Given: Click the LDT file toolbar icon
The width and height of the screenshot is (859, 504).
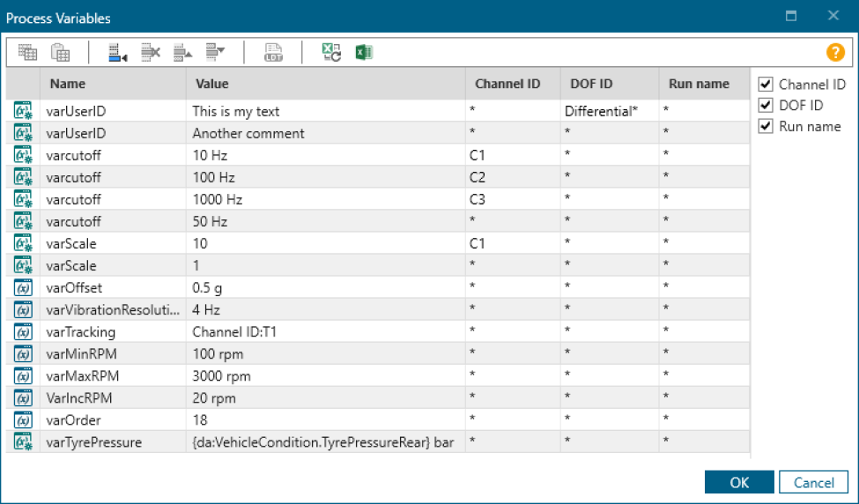Looking at the screenshot, I should [273, 53].
